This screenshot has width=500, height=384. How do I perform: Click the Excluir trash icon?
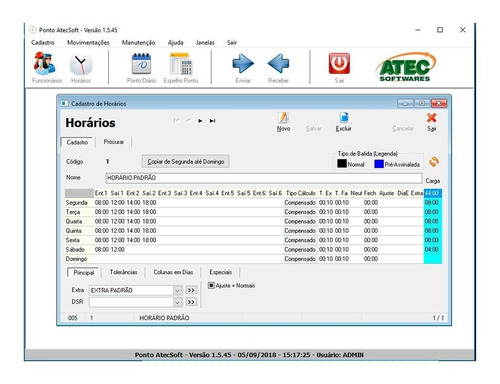344,118
